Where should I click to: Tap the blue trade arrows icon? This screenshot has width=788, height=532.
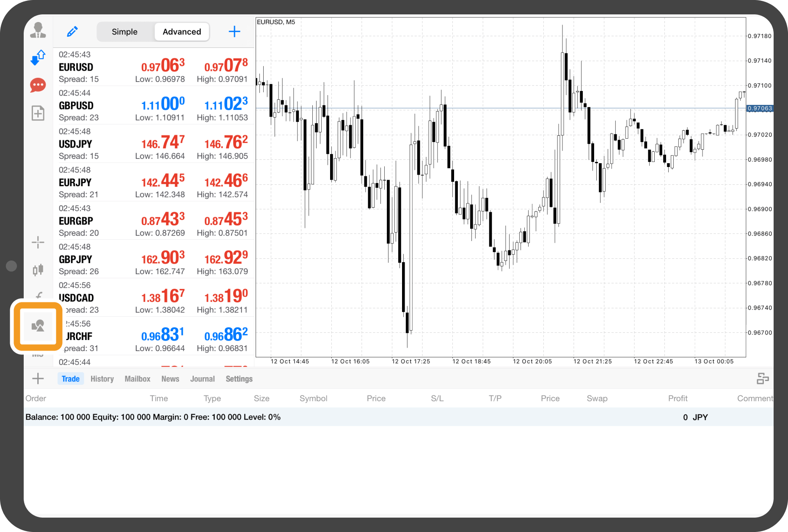coord(38,58)
